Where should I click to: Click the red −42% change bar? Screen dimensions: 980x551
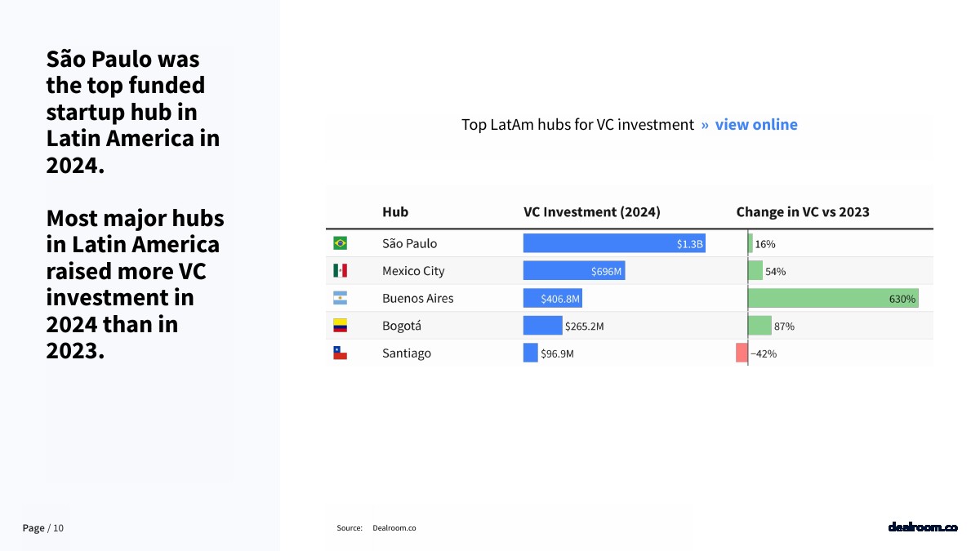pos(742,353)
